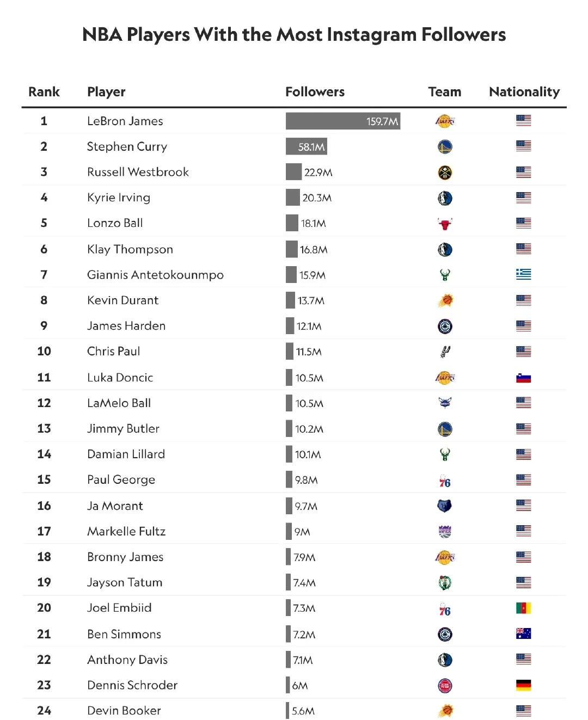
Task: Click the Bulls logo beside Lonzo Ball
Action: coord(445,224)
